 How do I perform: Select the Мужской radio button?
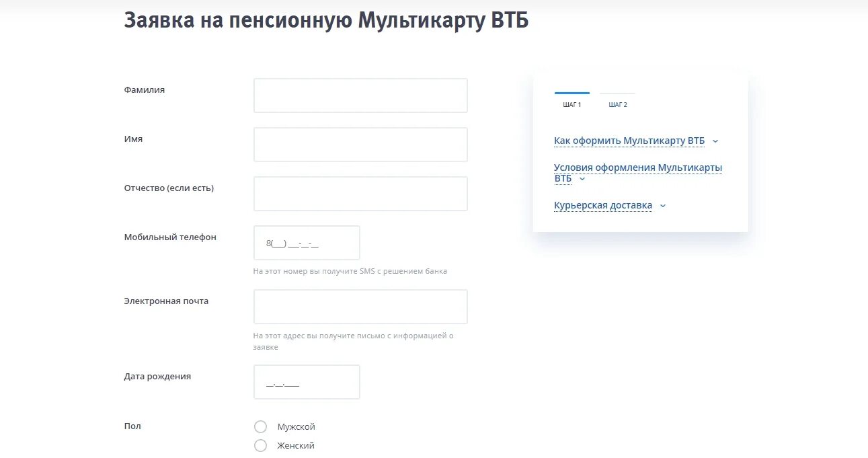point(261,426)
